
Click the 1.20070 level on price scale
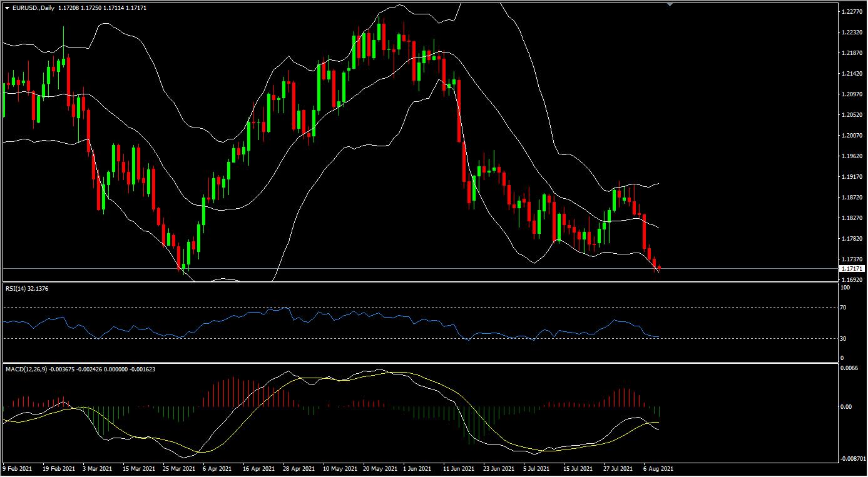(852, 136)
